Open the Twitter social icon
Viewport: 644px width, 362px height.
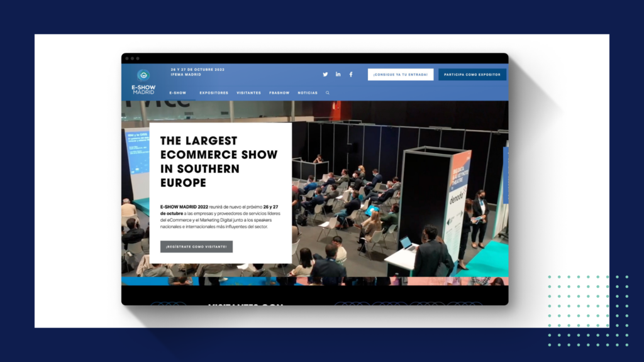325,74
